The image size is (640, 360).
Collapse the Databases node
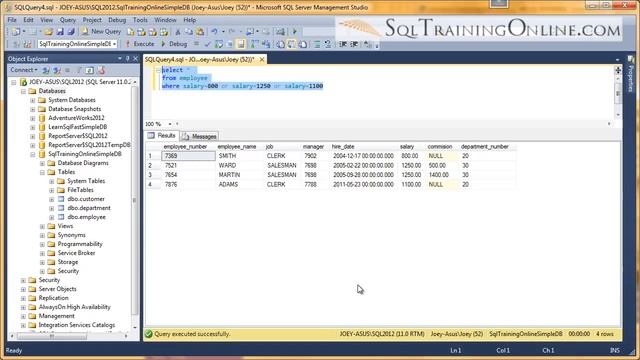23,91
